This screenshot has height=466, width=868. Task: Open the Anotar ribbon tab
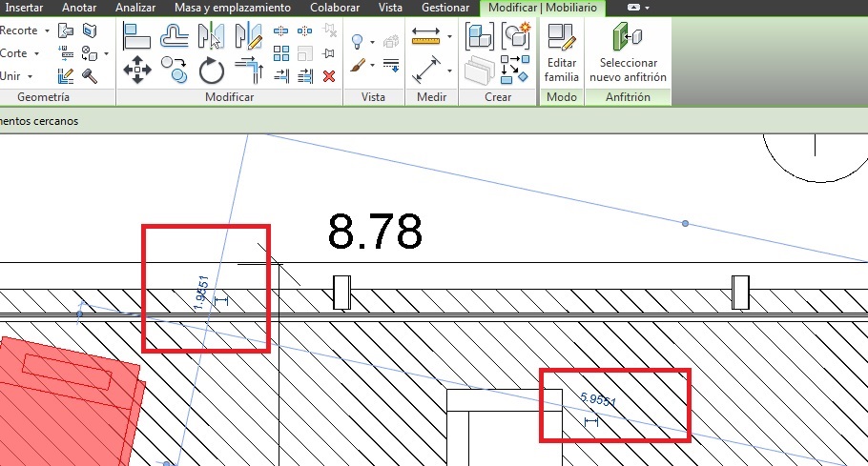click(x=79, y=8)
